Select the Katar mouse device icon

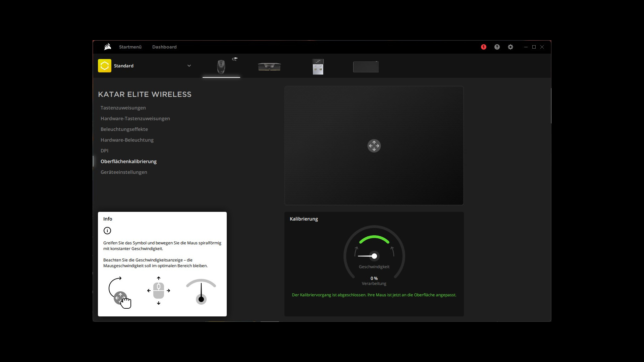pos(221,67)
